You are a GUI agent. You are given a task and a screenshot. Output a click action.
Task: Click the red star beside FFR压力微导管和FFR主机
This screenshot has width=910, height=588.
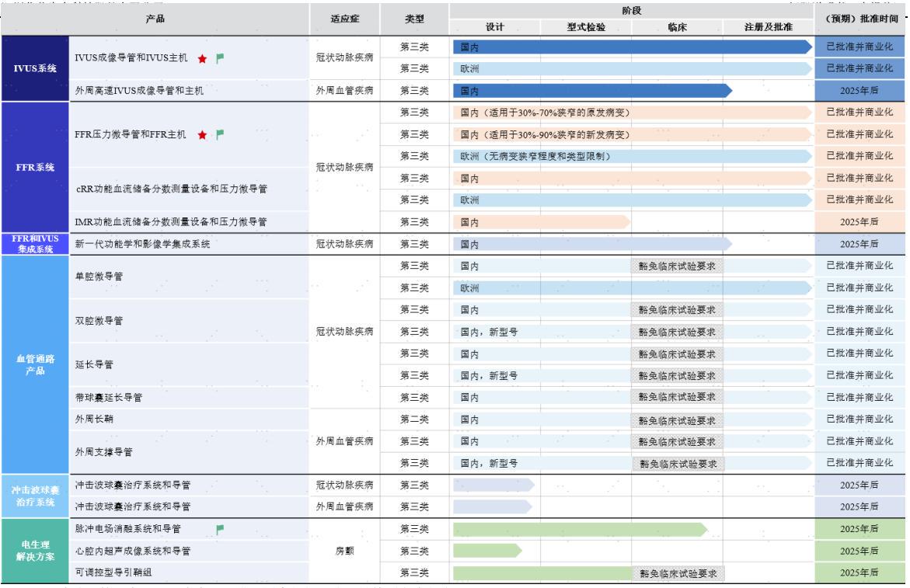pyautogui.click(x=202, y=135)
